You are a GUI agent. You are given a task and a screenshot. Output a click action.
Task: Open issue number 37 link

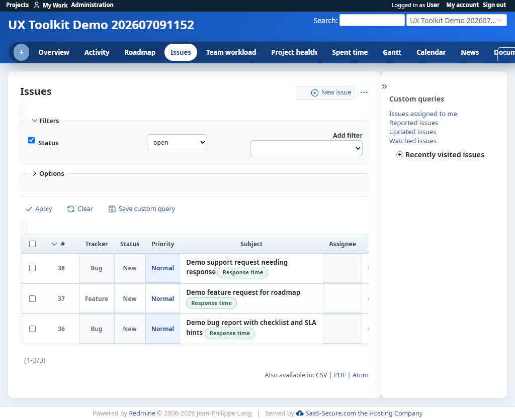[61, 298]
